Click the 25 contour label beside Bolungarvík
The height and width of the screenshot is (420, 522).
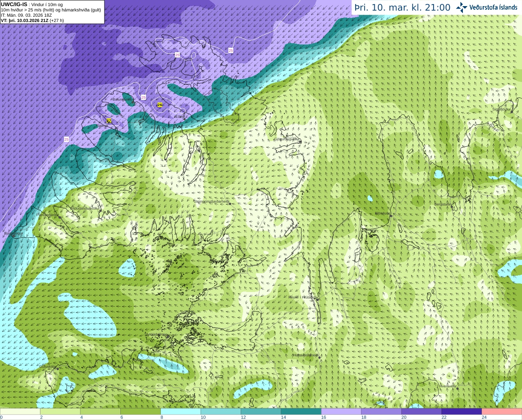pos(144,97)
